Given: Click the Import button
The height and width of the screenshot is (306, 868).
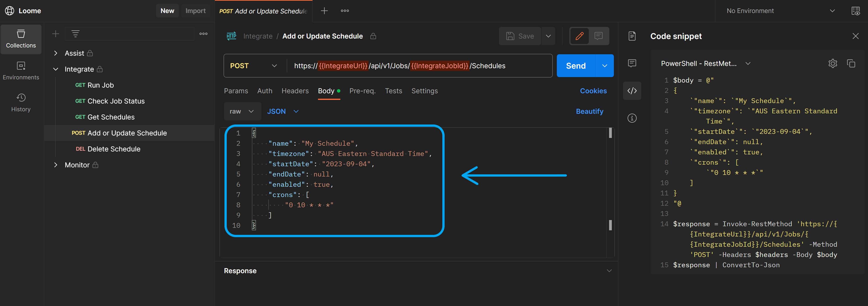Looking at the screenshot, I should [195, 11].
